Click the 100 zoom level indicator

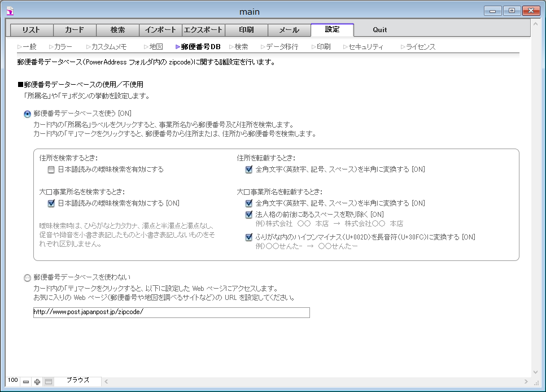click(x=12, y=381)
